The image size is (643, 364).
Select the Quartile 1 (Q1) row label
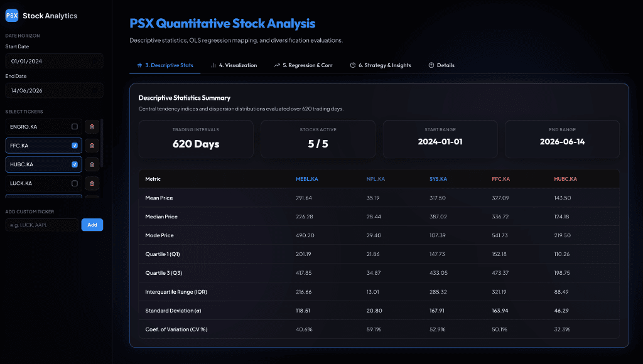coord(163,254)
